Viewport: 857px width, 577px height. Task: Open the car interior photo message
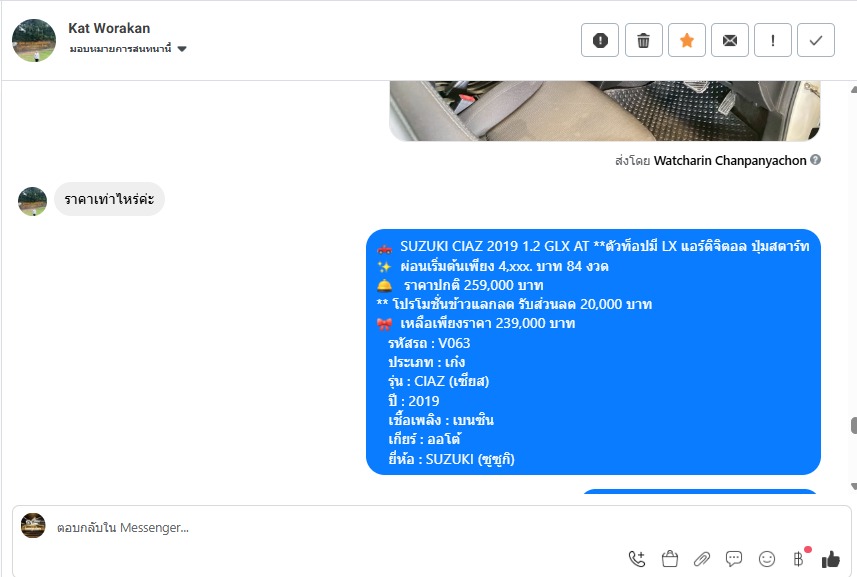click(604, 111)
